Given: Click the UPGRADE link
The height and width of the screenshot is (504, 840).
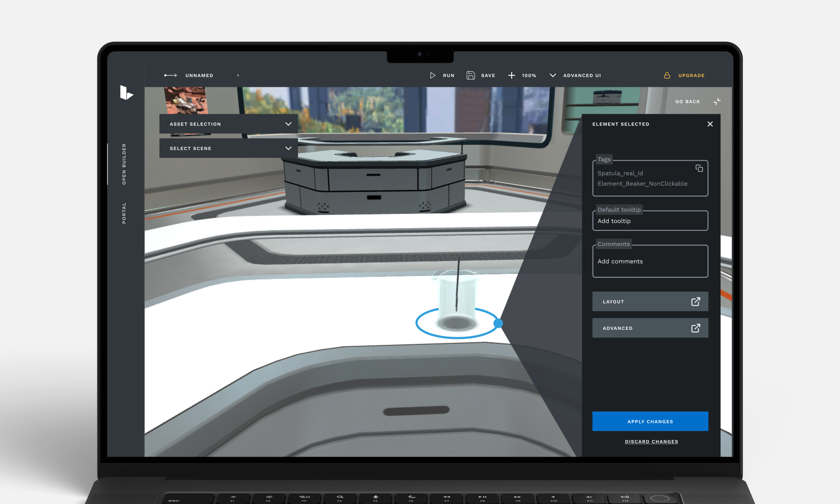Looking at the screenshot, I should [691, 75].
